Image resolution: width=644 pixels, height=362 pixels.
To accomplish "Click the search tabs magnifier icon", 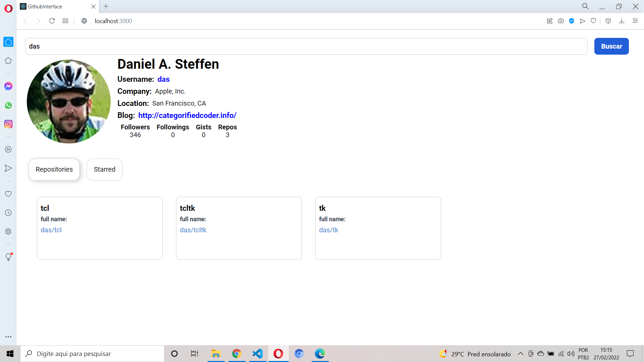I will click(585, 6).
